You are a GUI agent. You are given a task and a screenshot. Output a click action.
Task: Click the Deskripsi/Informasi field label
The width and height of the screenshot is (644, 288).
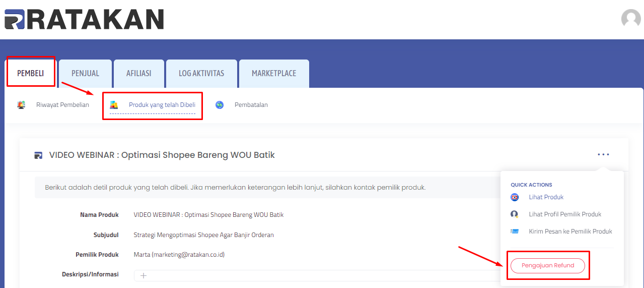coord(90,274)
